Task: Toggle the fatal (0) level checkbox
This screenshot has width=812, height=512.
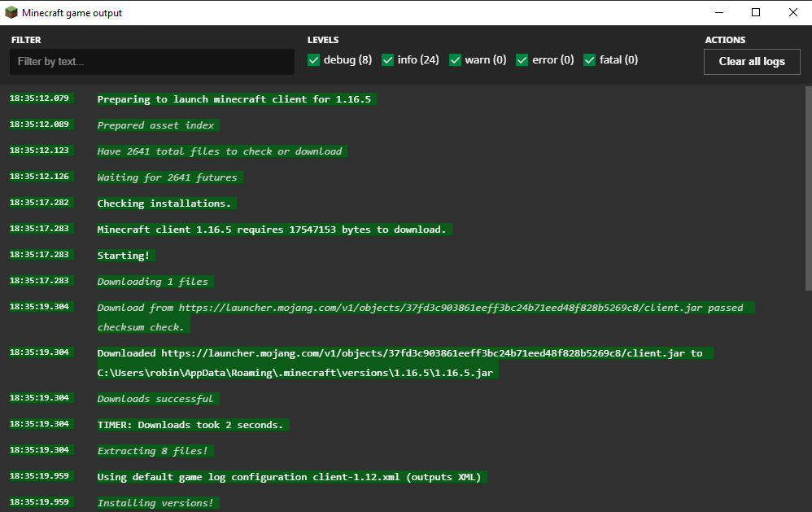Action: [x=589, y=60]
